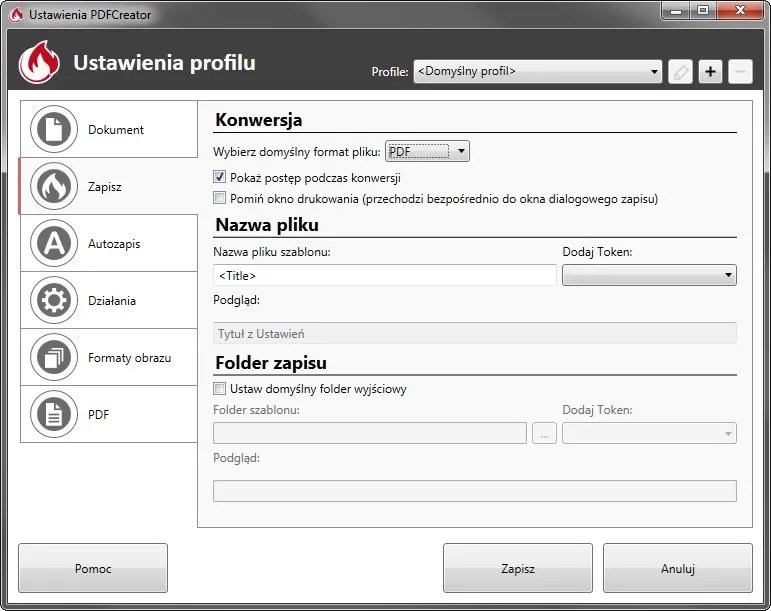Disable Pokaż postęp podczas konwersji checkbox
Viewport: 771px width, 611px height.
[x=220, y=178]
